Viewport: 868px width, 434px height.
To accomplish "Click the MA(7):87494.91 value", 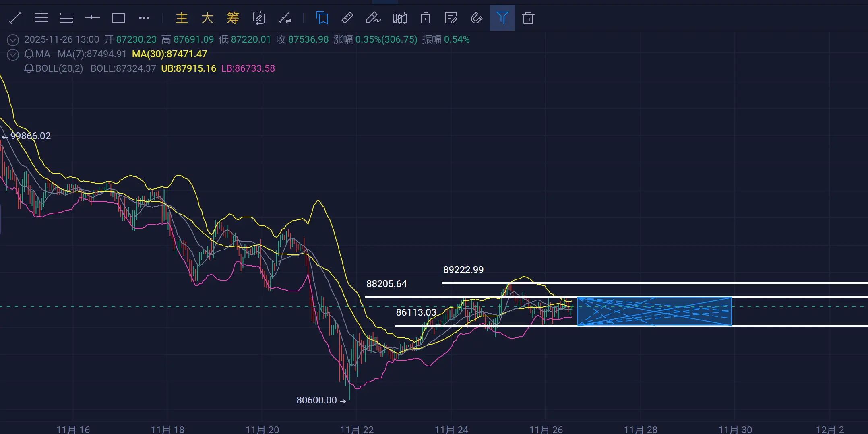I will coord(92,54).
